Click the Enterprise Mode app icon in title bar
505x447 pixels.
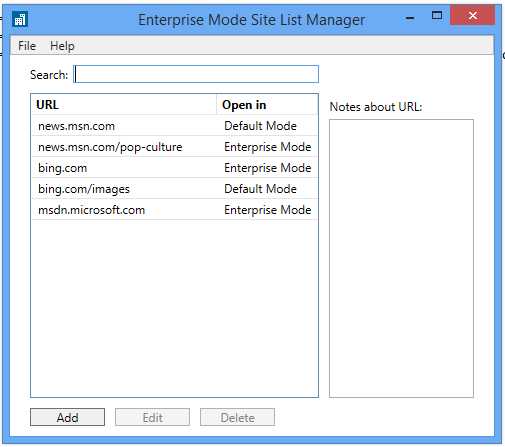[x=20, y=19]
